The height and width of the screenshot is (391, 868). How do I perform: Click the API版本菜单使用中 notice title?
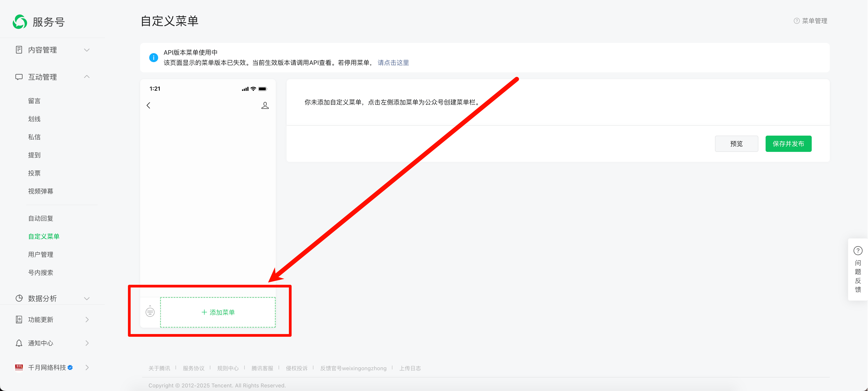[191, 52]
